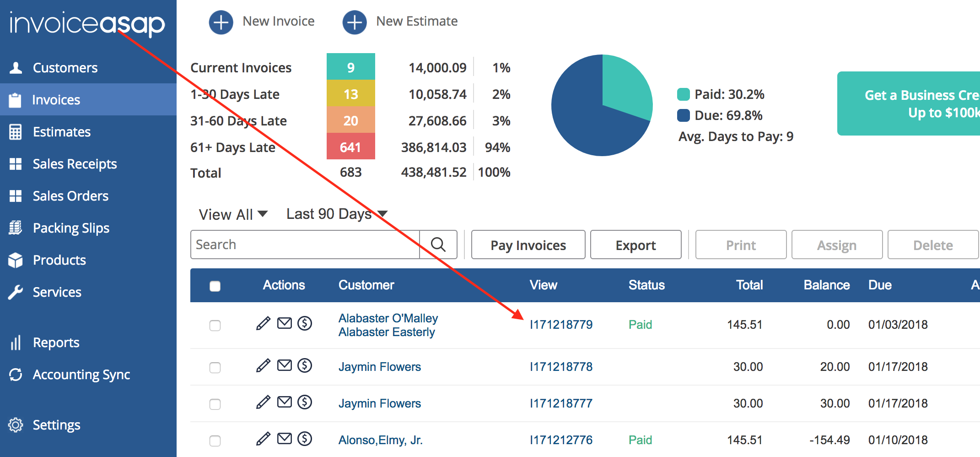Click inside the search input field
Viewport: 980px width, 457px height.
click(302, 245)
